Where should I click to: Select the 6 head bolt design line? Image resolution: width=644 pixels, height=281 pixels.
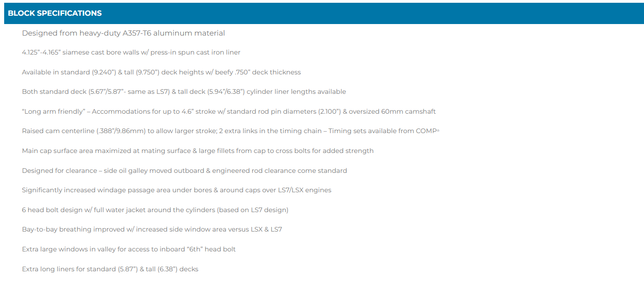(x=155, y=210)
